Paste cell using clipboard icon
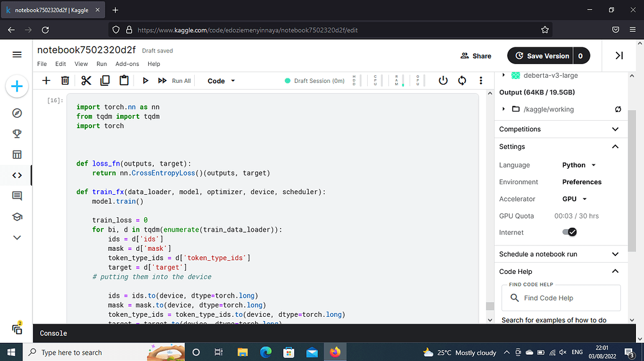 pos(124,80)
